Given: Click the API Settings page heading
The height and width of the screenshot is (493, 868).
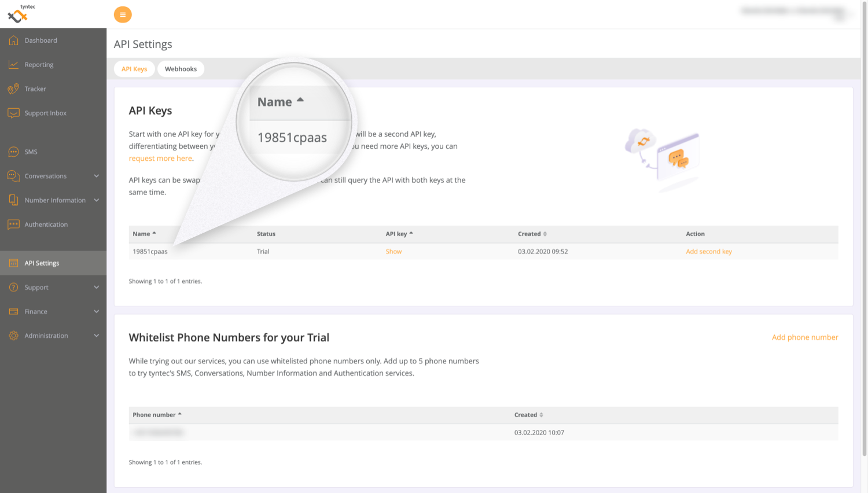Looking at the screenshot, I should (143, 44).
